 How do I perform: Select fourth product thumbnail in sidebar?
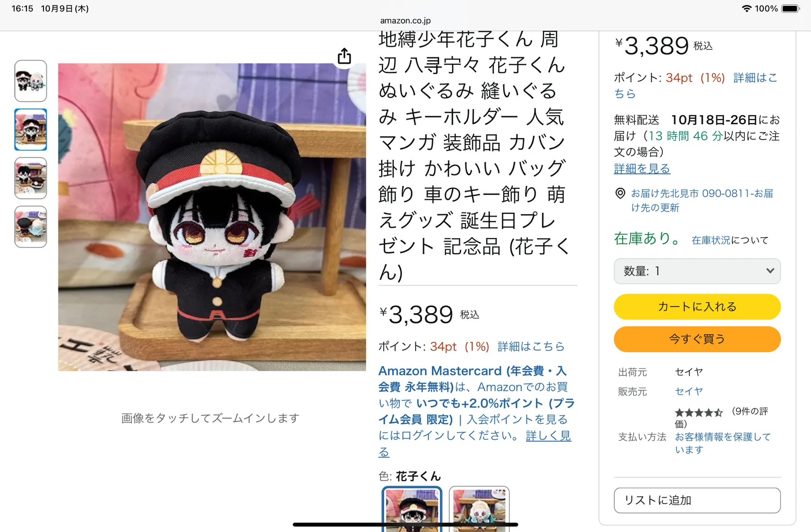tap(31, 227)
